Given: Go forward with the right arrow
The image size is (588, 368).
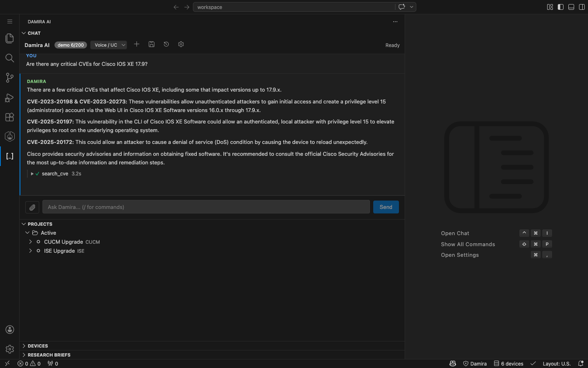Looking at the screenshot, I should pyautogui.click(x=187, y=7).
